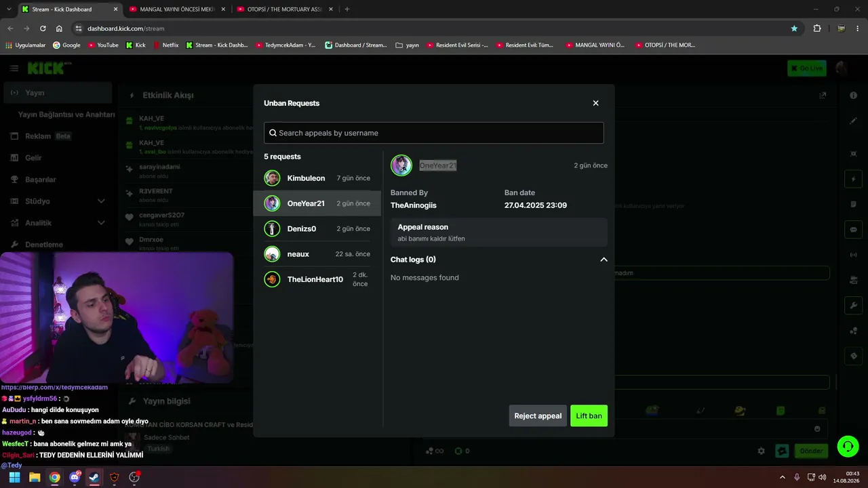Click the info icon in right toolbar
The width and height of the screenshot is (868, 488).
pos(853,96)
